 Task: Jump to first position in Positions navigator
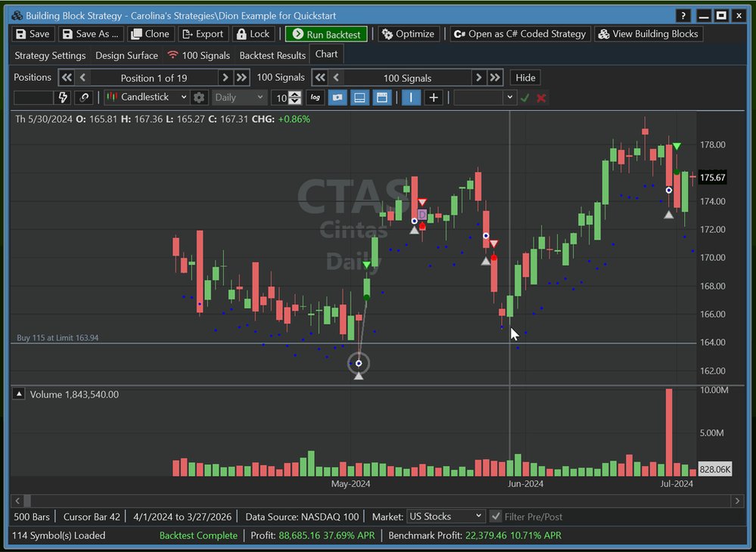point(67,78)
